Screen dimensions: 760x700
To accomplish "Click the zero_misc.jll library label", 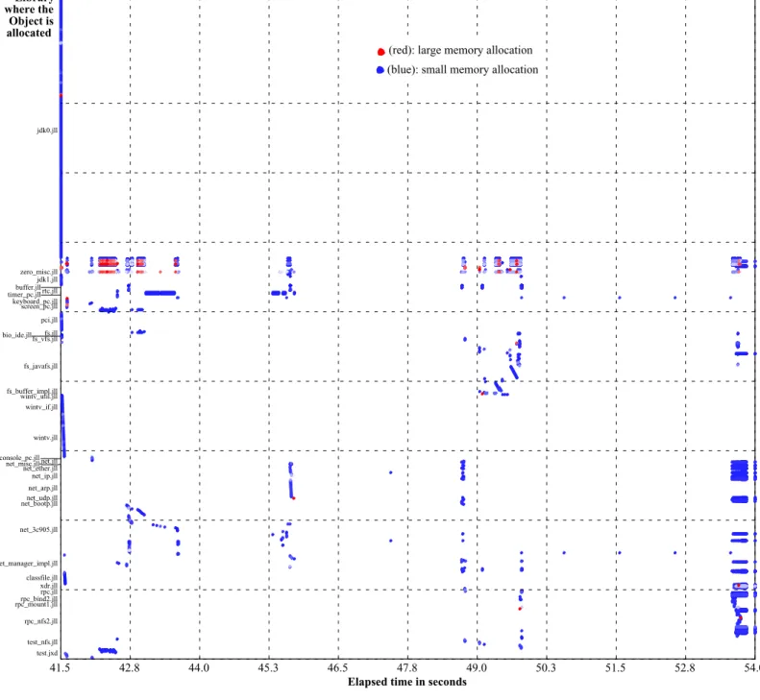I will tap(38, 273).
